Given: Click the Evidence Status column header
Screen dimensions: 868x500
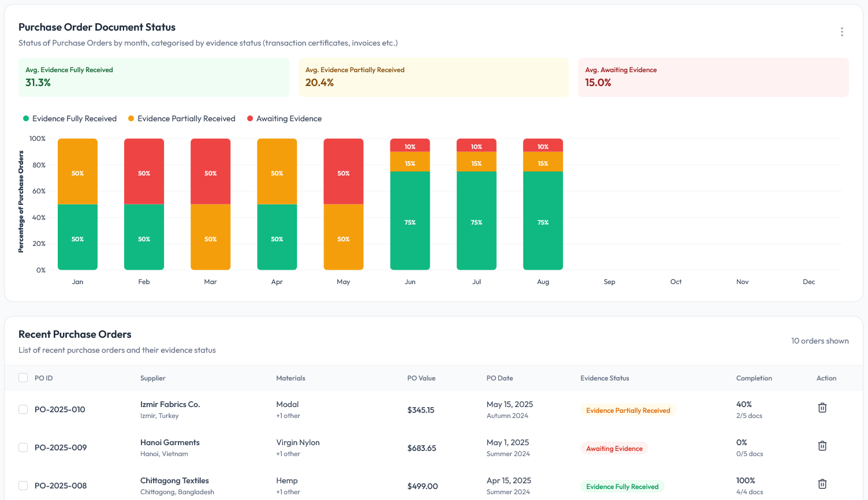Looking at the screenshot, I should pyautogui.click(x=605, y=378).
